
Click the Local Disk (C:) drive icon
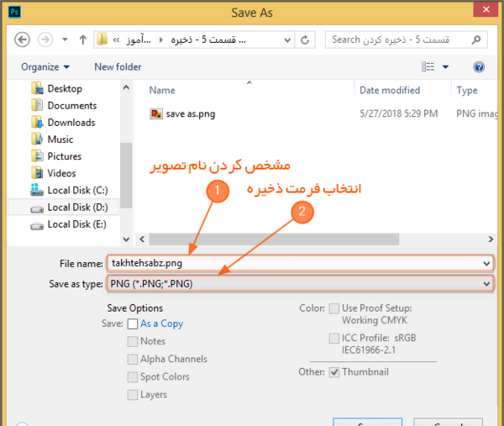[x=37, y=190]
